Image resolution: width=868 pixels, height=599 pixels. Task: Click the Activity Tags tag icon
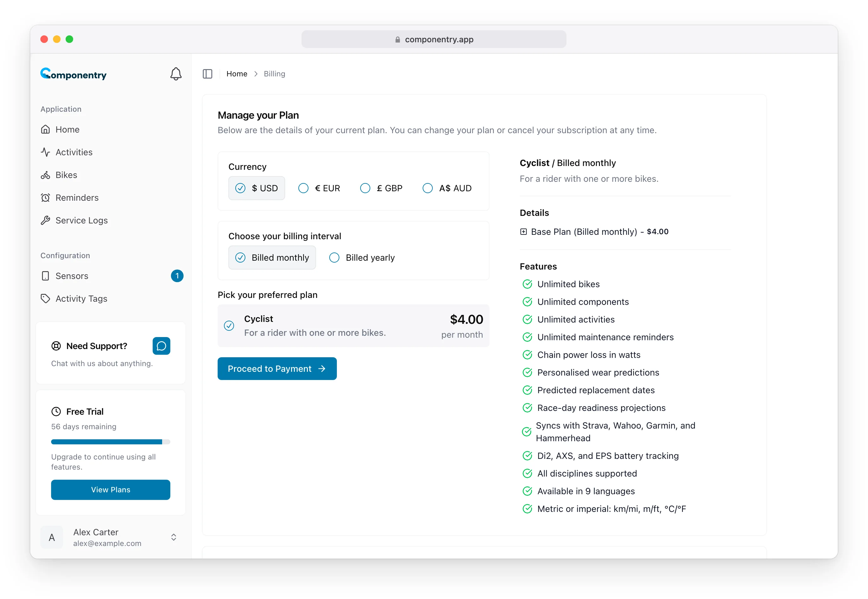(45, 299)
